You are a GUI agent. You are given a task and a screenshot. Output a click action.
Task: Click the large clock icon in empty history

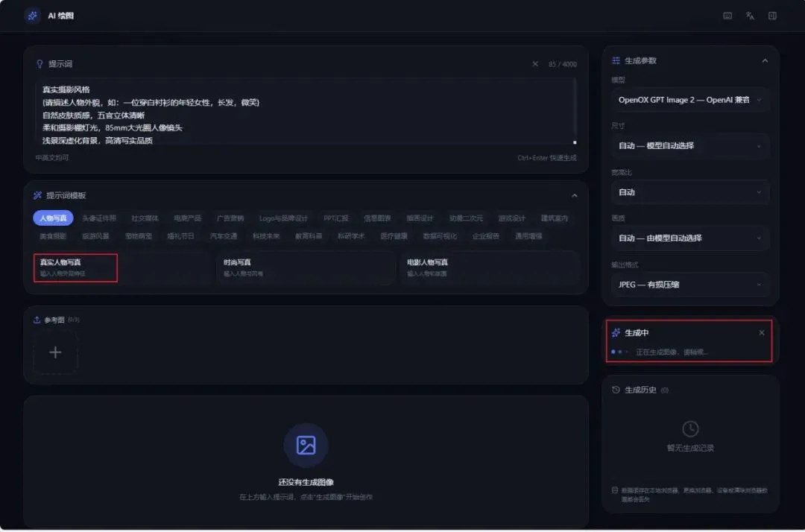click(690, 428)
